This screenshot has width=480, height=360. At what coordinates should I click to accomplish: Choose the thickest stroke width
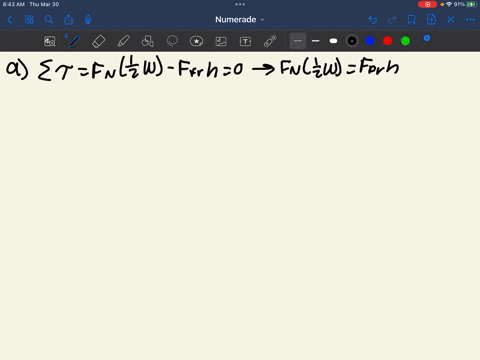(x=333, y=41)
